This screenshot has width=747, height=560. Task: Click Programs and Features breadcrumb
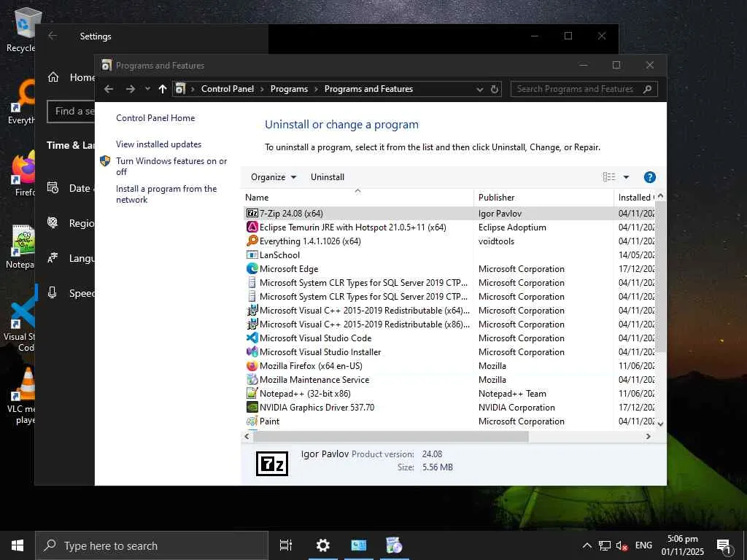click(x=368, y=89)
